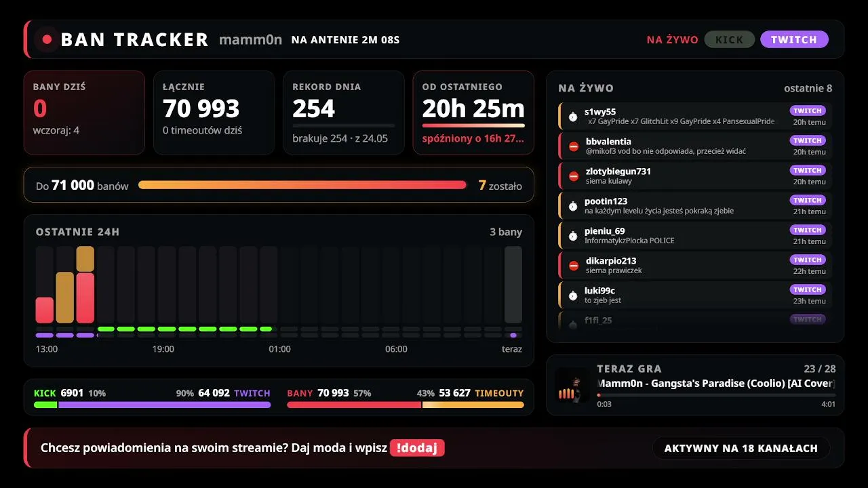Click username dikarpio213 in live list

(611, 261)
